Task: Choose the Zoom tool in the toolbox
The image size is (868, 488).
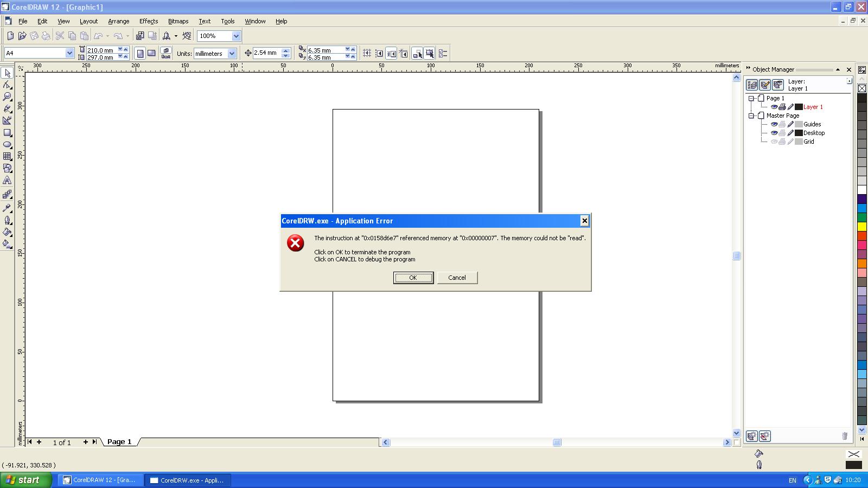Action: point(7,97)
